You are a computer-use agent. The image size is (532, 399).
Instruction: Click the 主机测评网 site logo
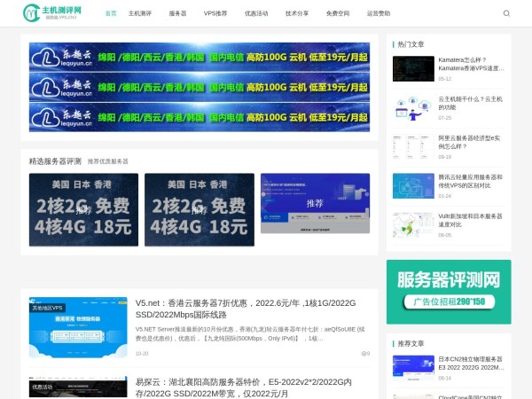pos(52,13)
